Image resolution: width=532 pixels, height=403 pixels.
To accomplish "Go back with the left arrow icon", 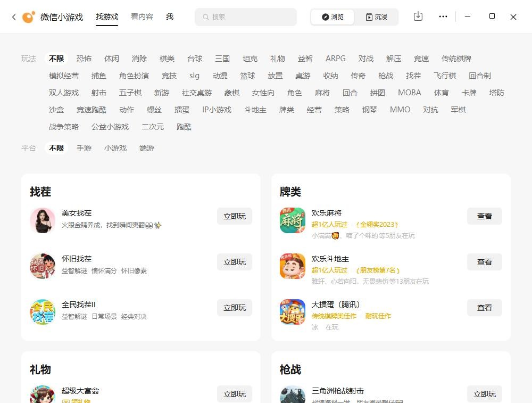I will click(x=14, y=17).
